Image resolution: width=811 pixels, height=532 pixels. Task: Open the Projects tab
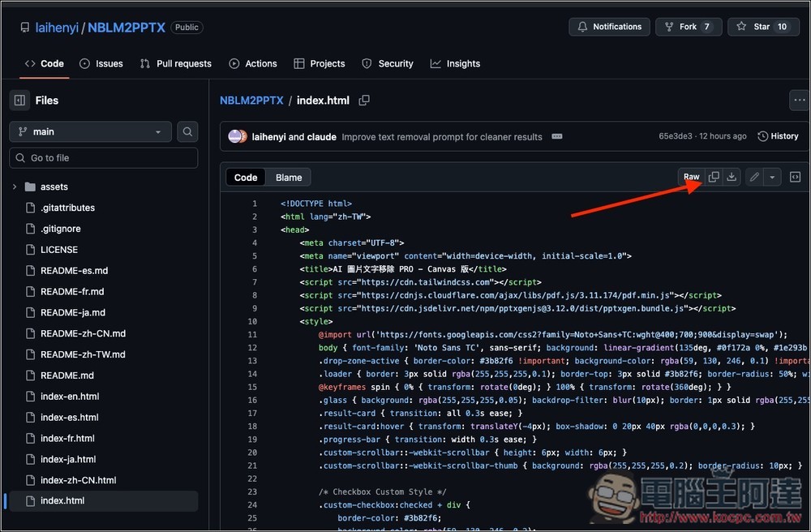319,63
